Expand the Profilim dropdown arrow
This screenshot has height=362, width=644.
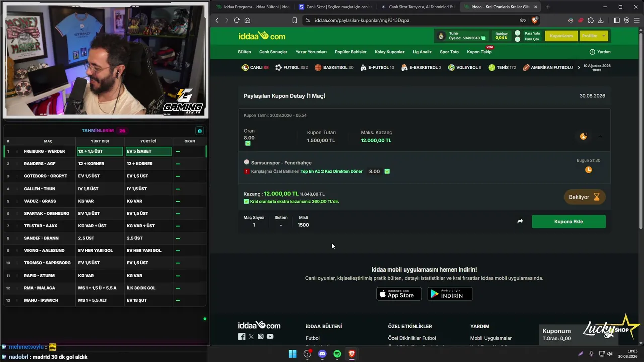603,36
